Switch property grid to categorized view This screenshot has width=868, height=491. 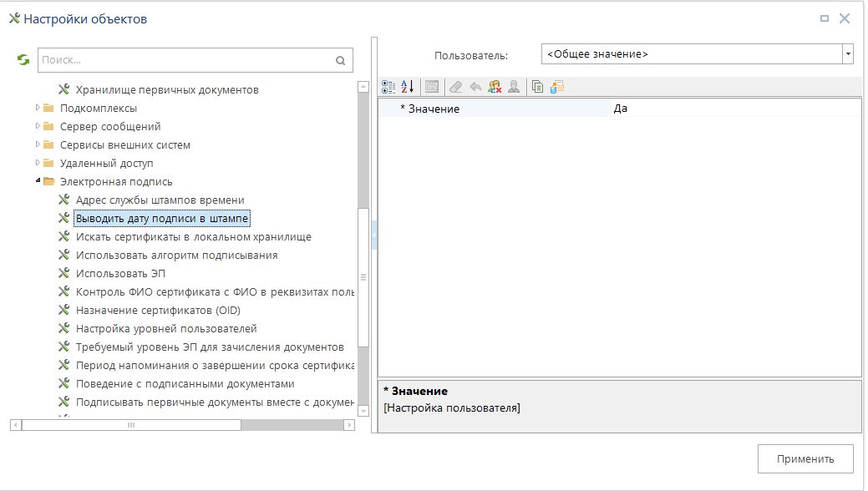388,86
